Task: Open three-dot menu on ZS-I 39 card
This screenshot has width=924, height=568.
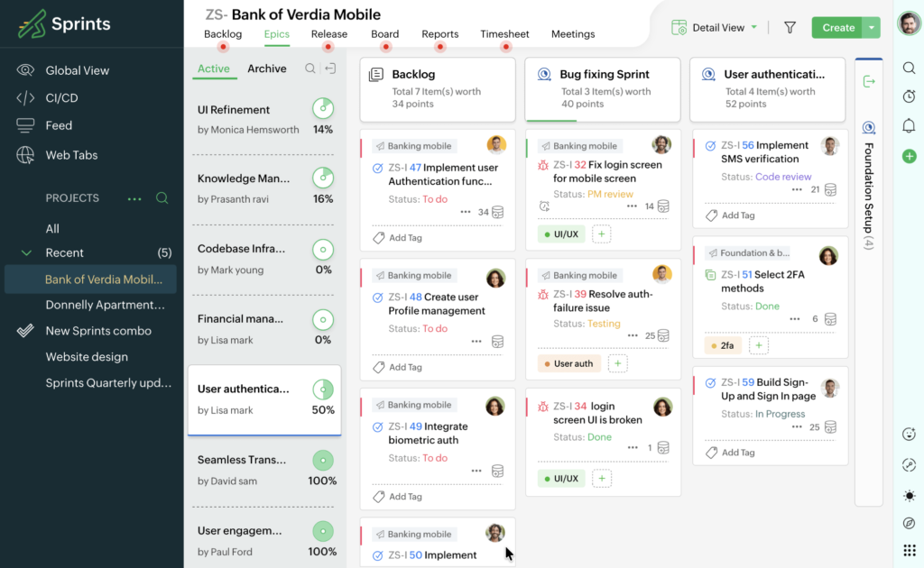Action: pyautogui.click(x=633, y=335)
